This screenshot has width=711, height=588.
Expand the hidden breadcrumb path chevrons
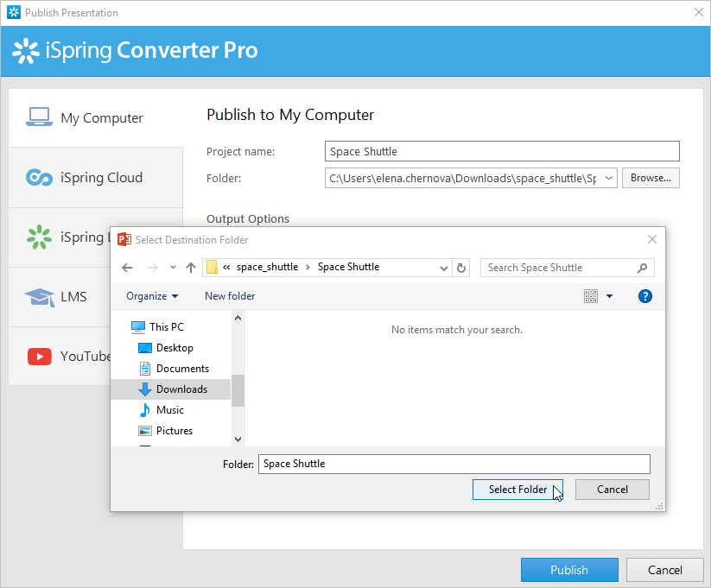point(226,267)
